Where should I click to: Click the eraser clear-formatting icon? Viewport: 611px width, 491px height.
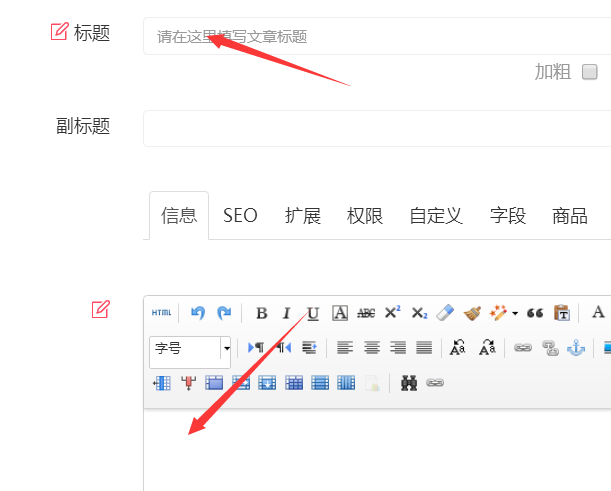pos(446,313)
